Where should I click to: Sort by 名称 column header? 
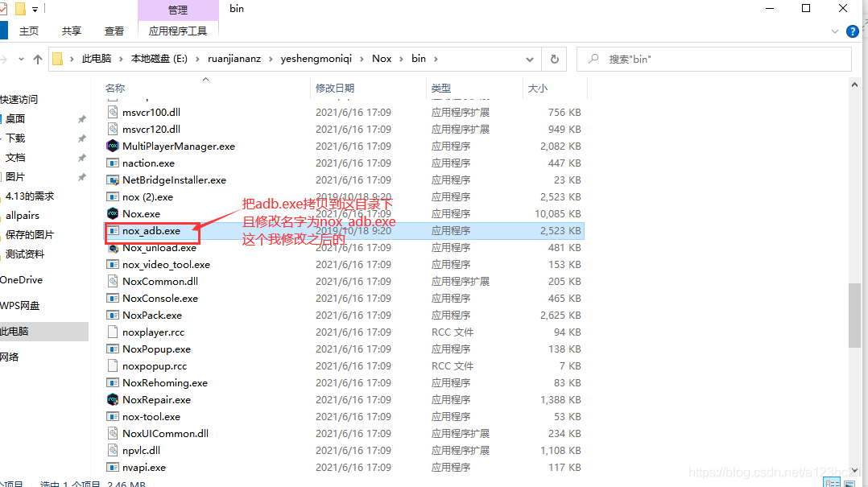(x=115, y=88)
